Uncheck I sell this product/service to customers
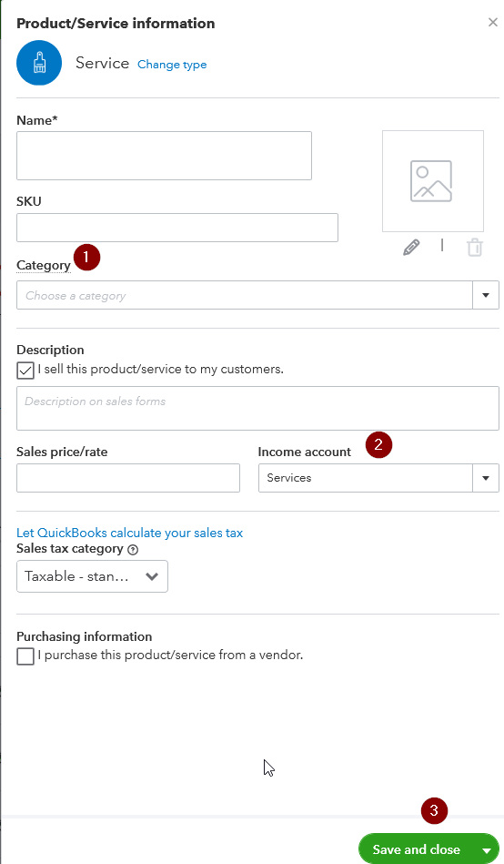Viewport: 504px width, 864px height. point(25,371)
